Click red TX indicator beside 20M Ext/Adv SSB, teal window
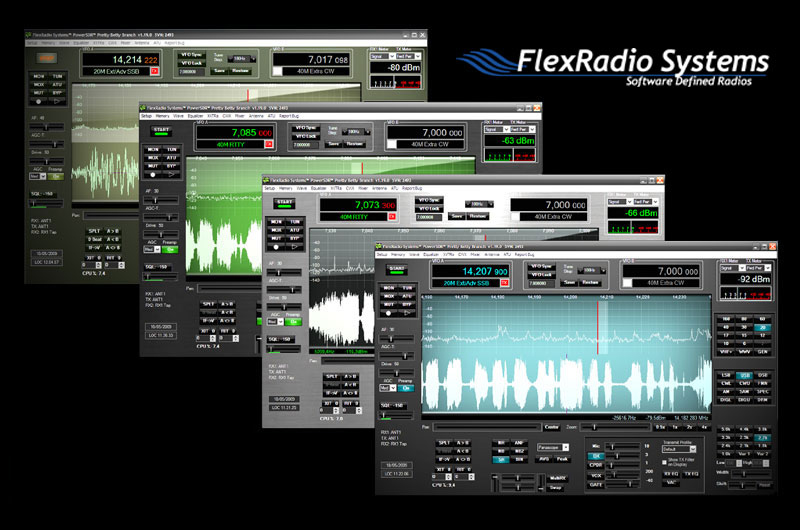 pyautogui.click(x=504, y=283)
